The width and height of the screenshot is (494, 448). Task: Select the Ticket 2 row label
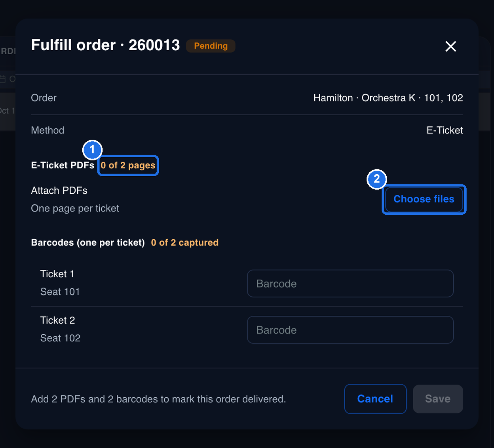[x=58, y=320]
